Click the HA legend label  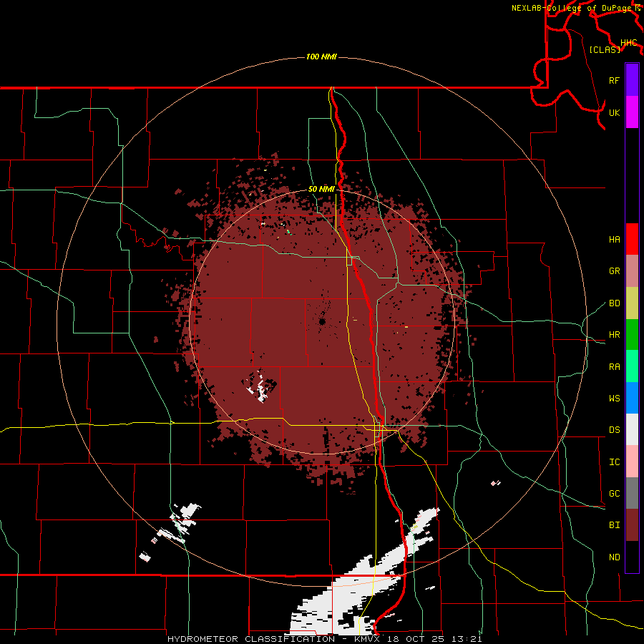(614, 239)
